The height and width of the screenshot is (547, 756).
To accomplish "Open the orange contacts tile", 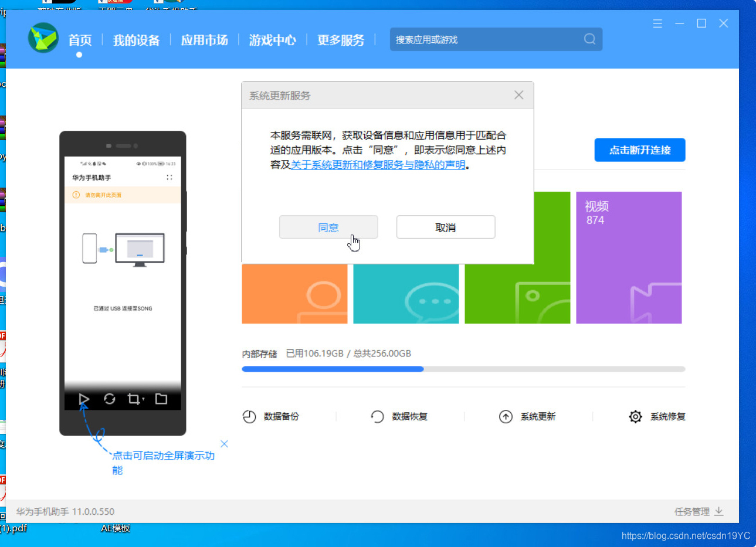I will (x=294, y=294).
